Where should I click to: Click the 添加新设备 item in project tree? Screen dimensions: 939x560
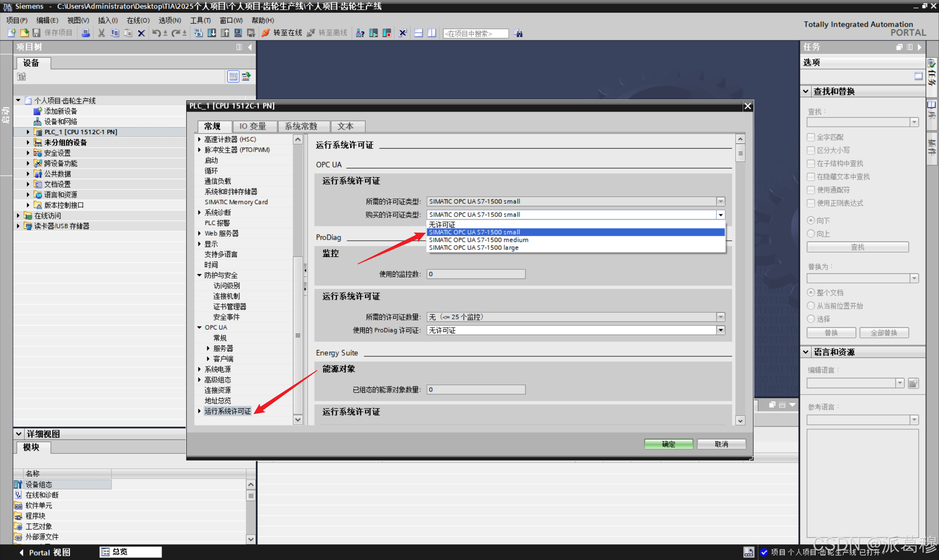(x=60, y=111)
